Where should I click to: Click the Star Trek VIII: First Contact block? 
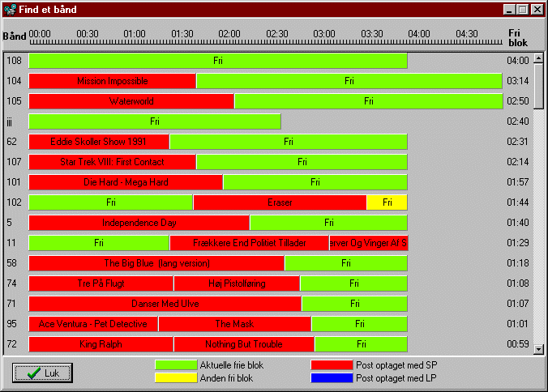[x=112, y=162]
